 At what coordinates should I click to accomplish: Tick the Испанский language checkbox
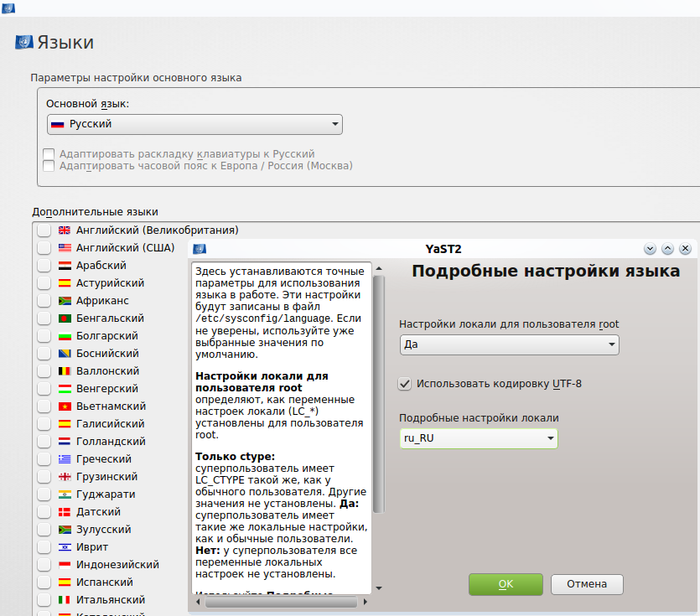click(x=44, y=582)
